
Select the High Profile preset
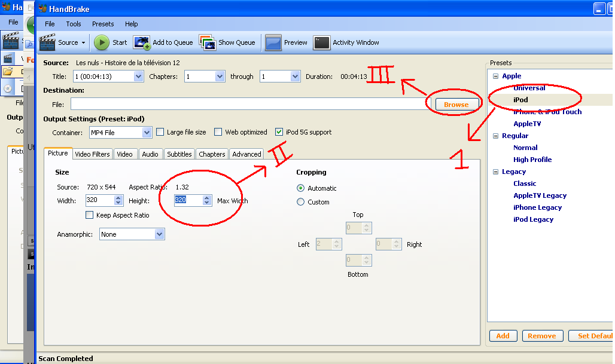coord(532,160)
